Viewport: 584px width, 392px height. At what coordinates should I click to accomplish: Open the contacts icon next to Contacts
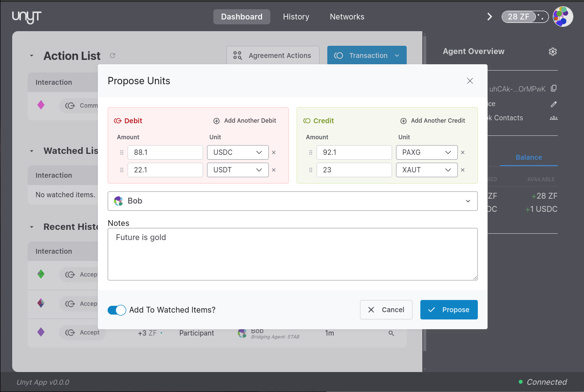[x=553, y=118]
